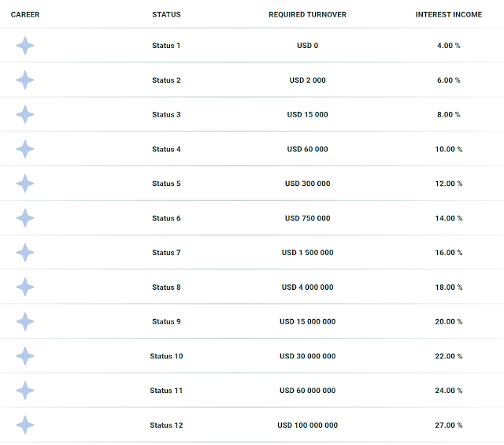The width and height of the screenshot is (504, 445).
Task: Click the USD 60 000 000 turnover value
Action: 308,391
